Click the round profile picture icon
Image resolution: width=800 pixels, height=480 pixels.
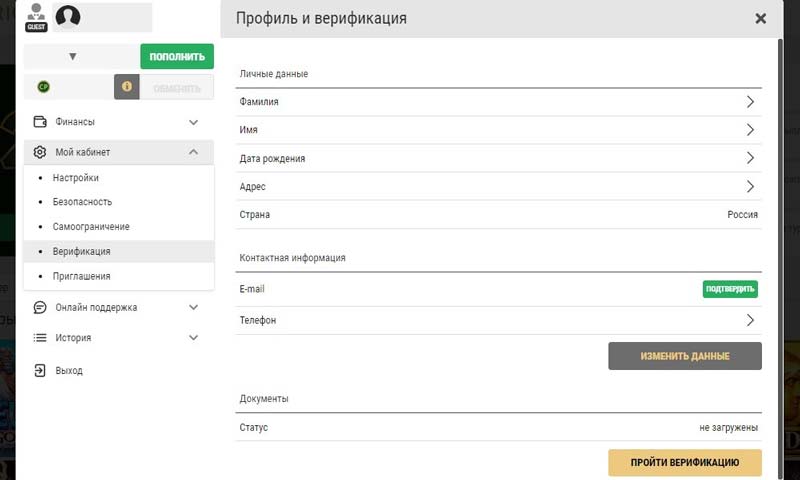[x=68, y=17]
